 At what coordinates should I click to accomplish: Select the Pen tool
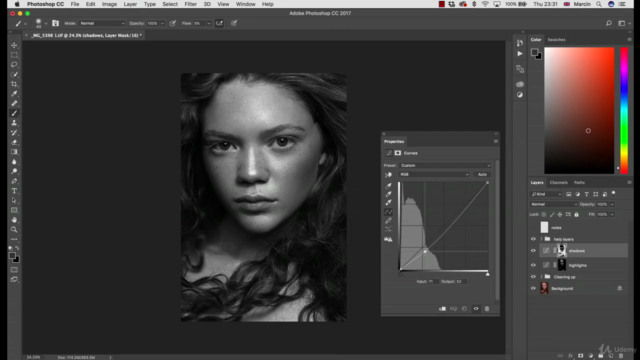(14, 181)
